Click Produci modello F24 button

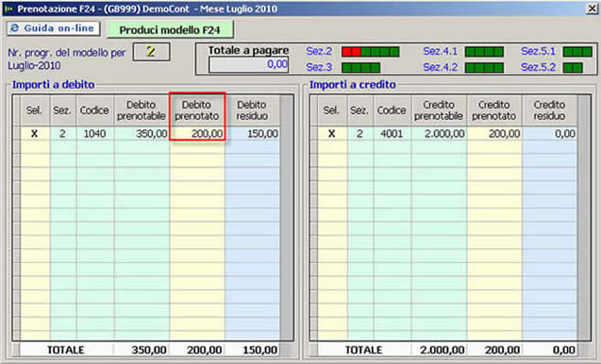[x=170, y=30]
